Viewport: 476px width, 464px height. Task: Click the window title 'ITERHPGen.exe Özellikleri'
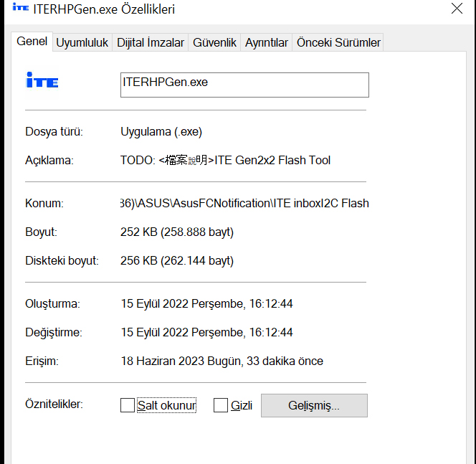pyautogui.click(x=104, y=9)
